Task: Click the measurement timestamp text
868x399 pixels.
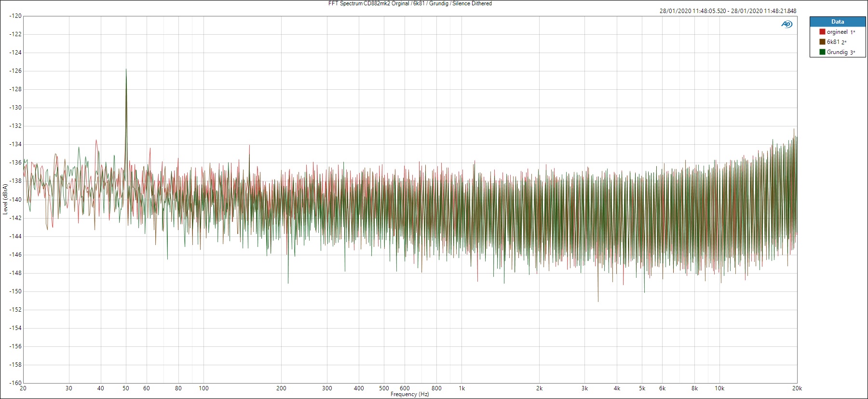Action: (728, 11)
